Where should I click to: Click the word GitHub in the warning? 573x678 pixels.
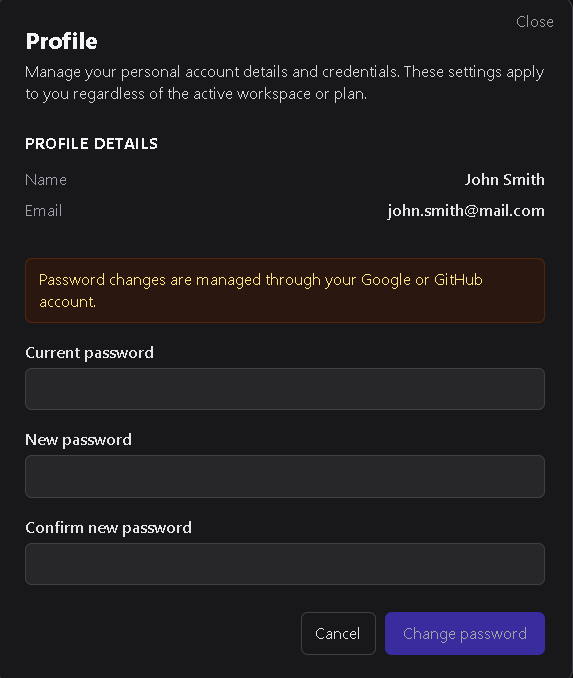[458, 280]
